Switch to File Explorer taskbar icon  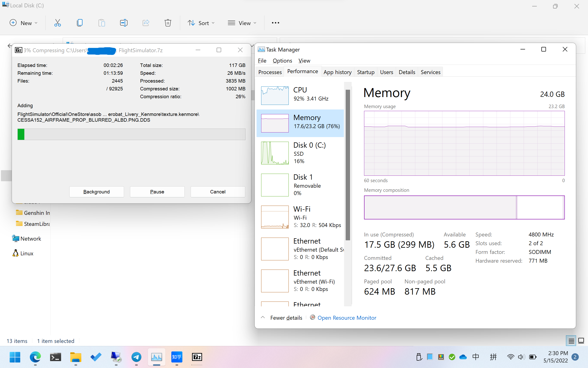(76, 357)
